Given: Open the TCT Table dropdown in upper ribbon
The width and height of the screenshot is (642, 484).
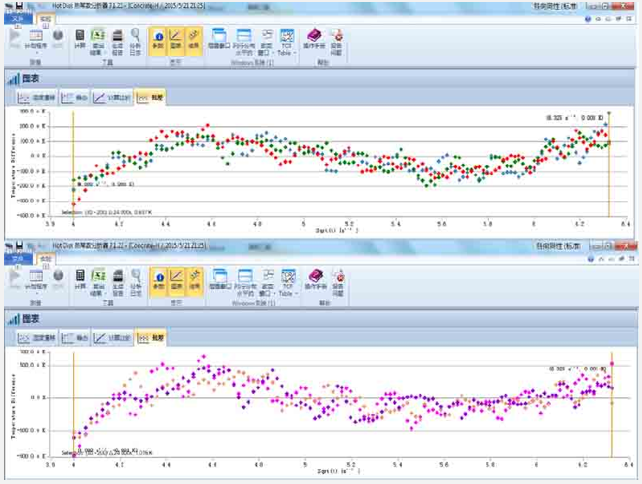Looking at the screenshot, I should coord(287,40).
